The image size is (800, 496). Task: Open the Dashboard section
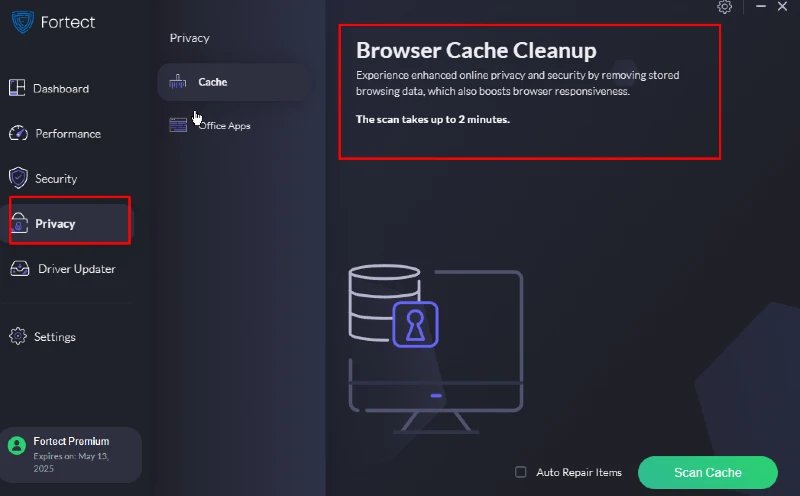[61, 89]
